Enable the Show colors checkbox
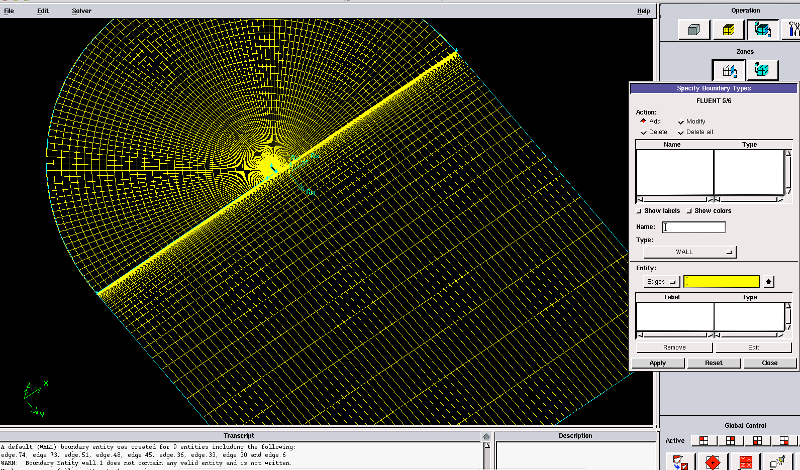Screen dimensions: 800x470 pos(689,211)
